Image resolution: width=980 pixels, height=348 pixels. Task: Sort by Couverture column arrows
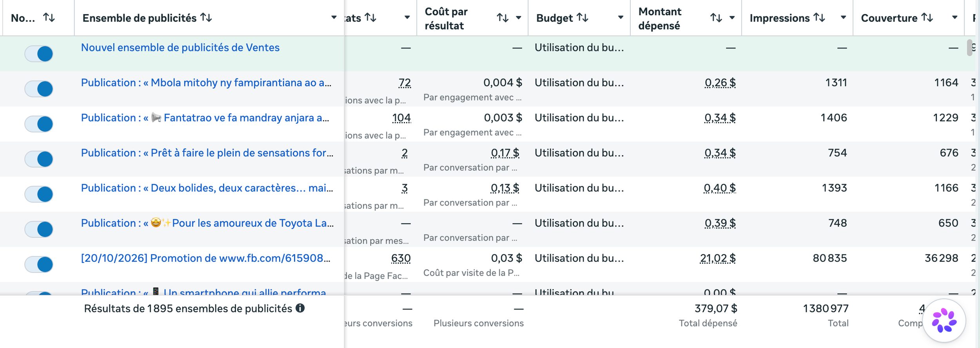click(927, 18)
